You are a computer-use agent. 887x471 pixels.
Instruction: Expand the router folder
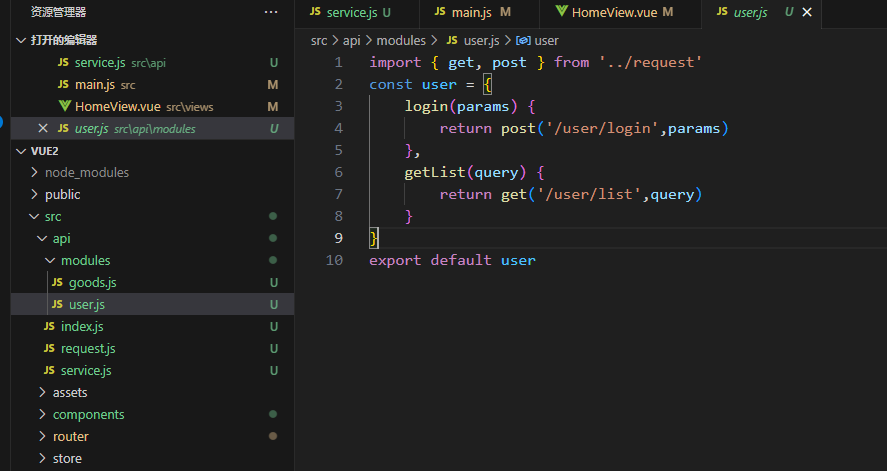coord(42,436)
